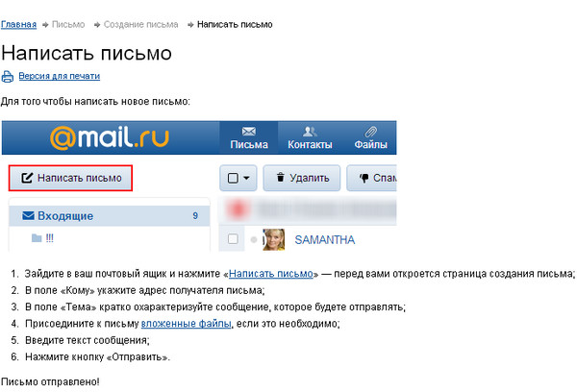Click step 6 text Нажмите кнопку «Отправить»
The width and height of the screenshot is (577, 392).
click(97, 356)
